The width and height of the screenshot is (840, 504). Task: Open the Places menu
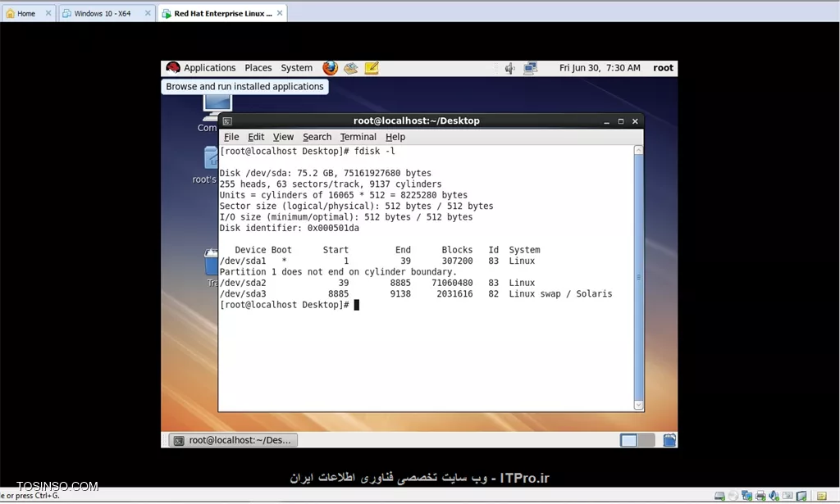[258, 68]
